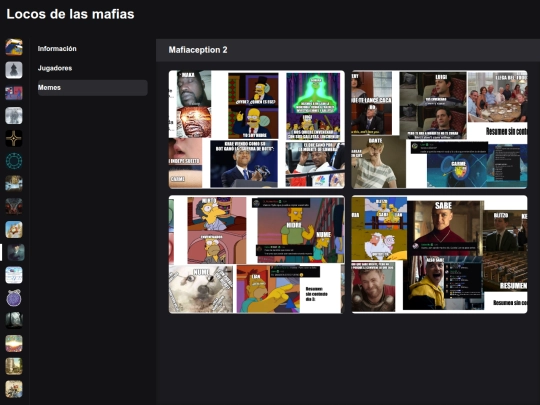Screen dimensions: 540x405
Task: Open the glowing sunburst explosion game icon
Action: (14, 343)
